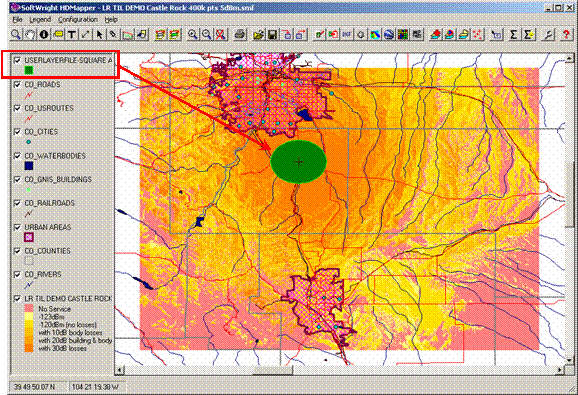Click the green and red layers icon
The width and height of the screenshot is (578, 395).
pyautogui.click(x=175, y=35)
